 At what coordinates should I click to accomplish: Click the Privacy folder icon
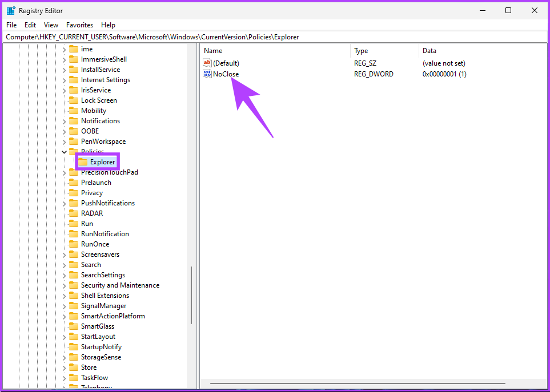coord(73,193)
